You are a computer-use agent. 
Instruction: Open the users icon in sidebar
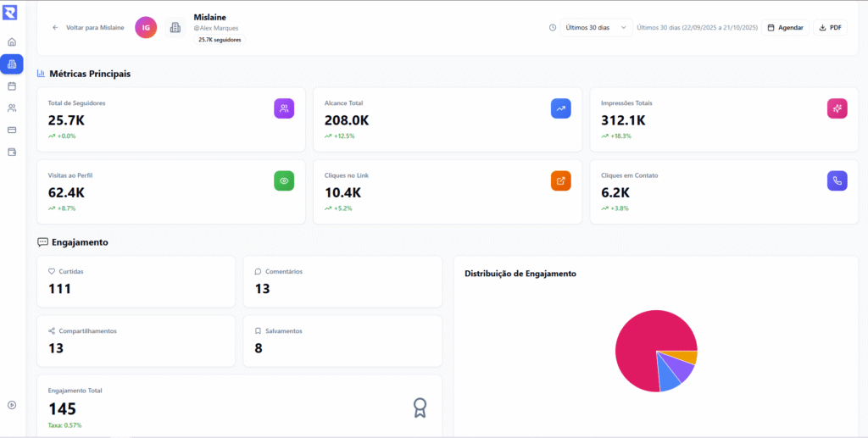click(x=12, y=108)
